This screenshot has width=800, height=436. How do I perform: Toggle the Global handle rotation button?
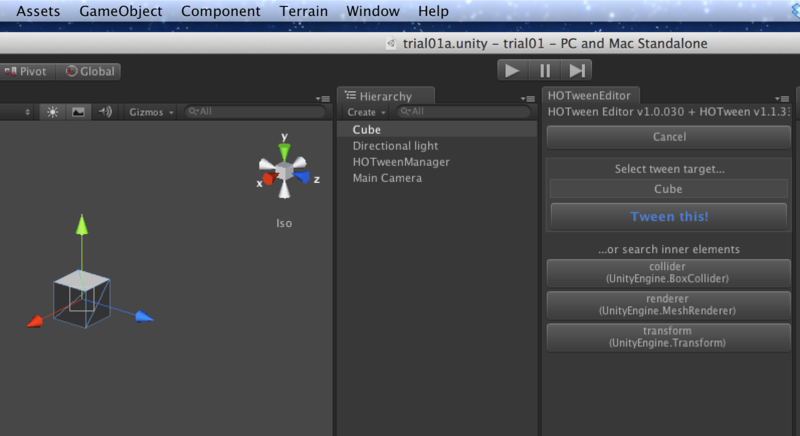click(x=89, y=71)
